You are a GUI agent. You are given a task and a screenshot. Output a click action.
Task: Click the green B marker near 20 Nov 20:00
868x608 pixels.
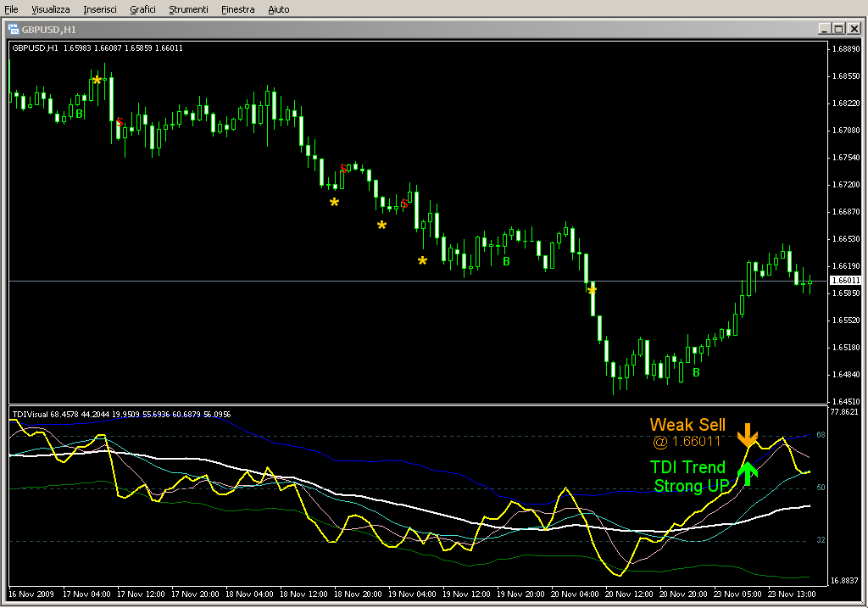point(697,372)
